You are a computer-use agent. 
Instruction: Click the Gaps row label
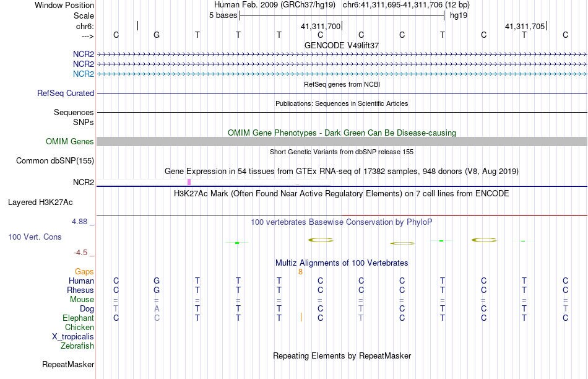coord(84,272)
